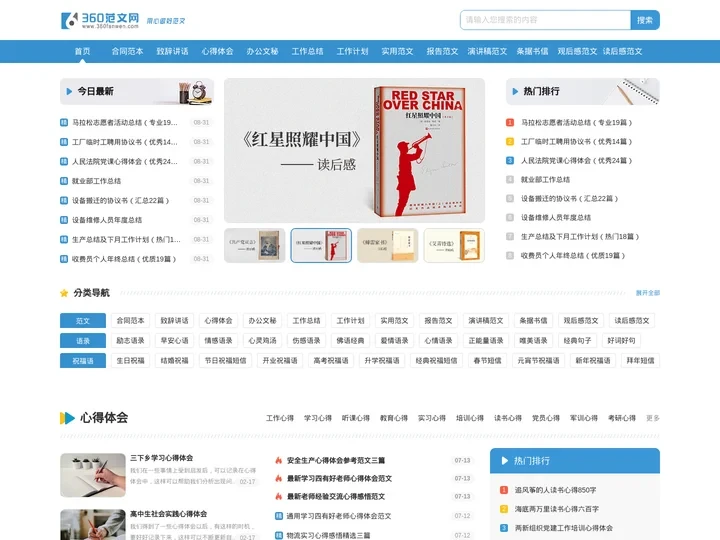Open the 读后感范文 nav tab

click(x=622, y=51)
